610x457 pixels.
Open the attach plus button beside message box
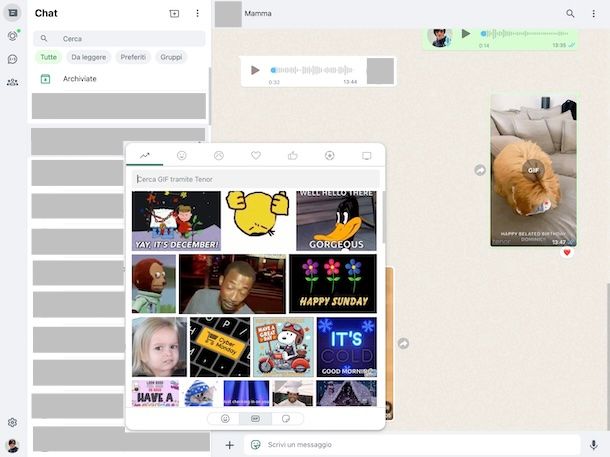click(230, 445)
